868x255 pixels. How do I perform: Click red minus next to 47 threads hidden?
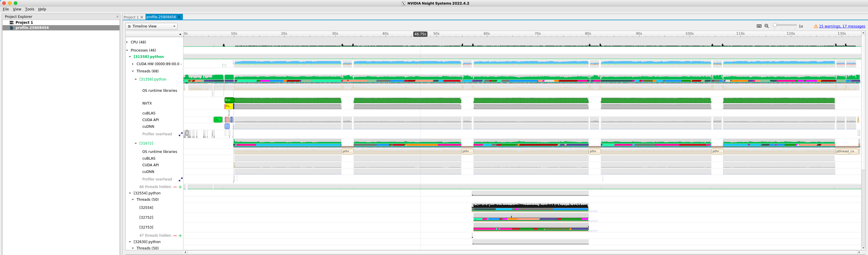coord(175,236)
